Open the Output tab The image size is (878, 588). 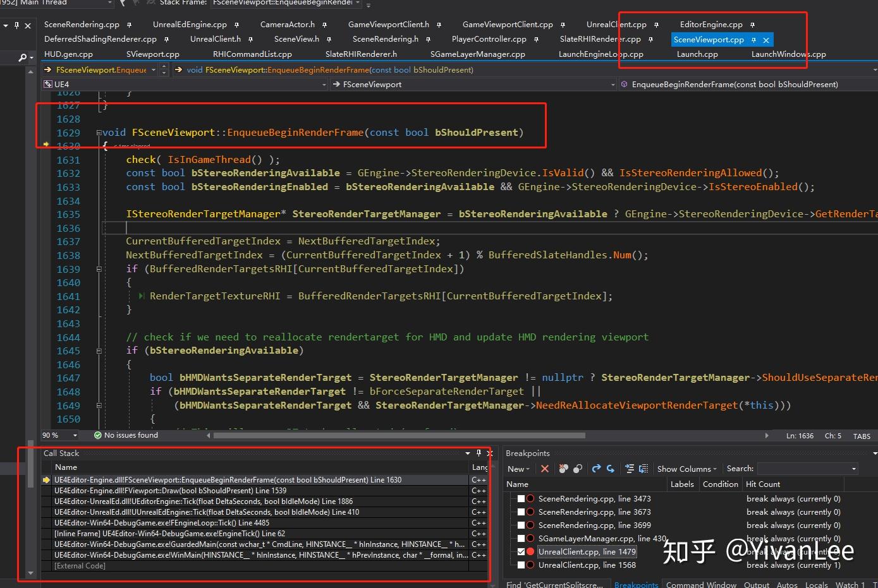pyautogui.click(x=756, y=584)
